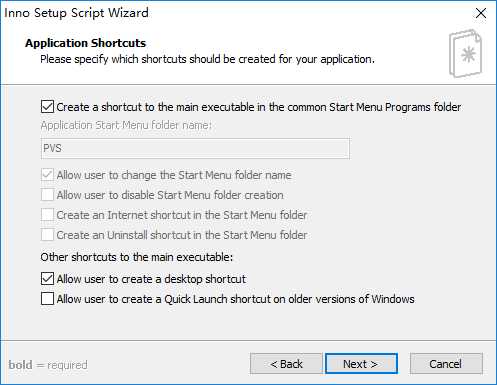Screen dimensions: 497x385
Task: Return to the previous page with Back
Action: pos(286,364)
